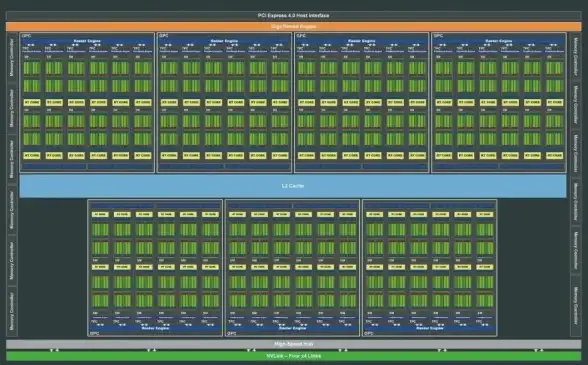Click GPC label of the bottom-left block
588x365 pixels.
click(x=94, y=333)
